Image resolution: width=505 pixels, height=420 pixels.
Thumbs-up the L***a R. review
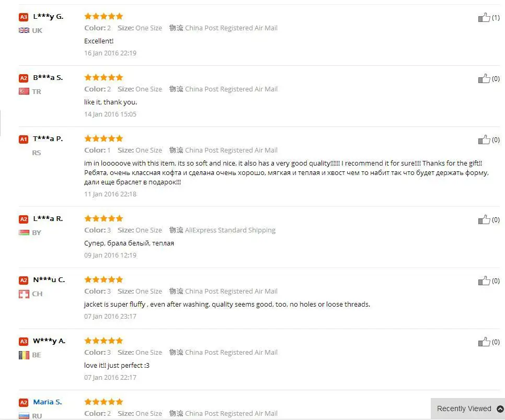point(484,219)
